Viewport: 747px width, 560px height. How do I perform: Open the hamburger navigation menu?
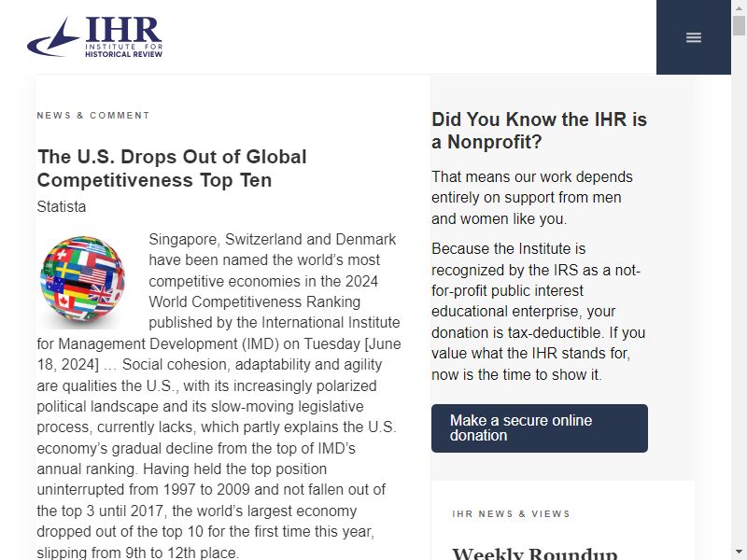(x=693, y=37)
